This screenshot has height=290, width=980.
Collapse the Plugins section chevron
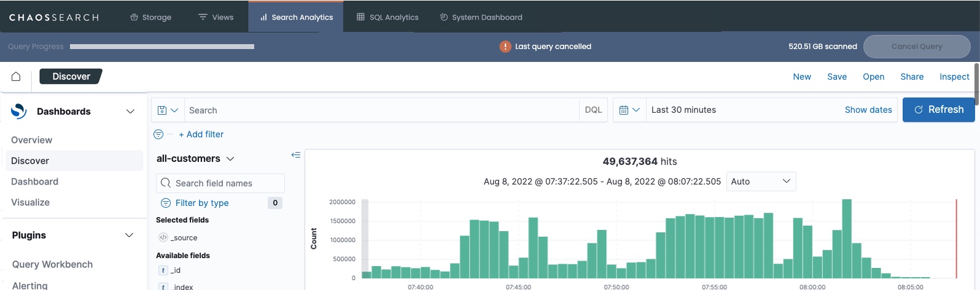pyautogui.click(x=130, y=235)
